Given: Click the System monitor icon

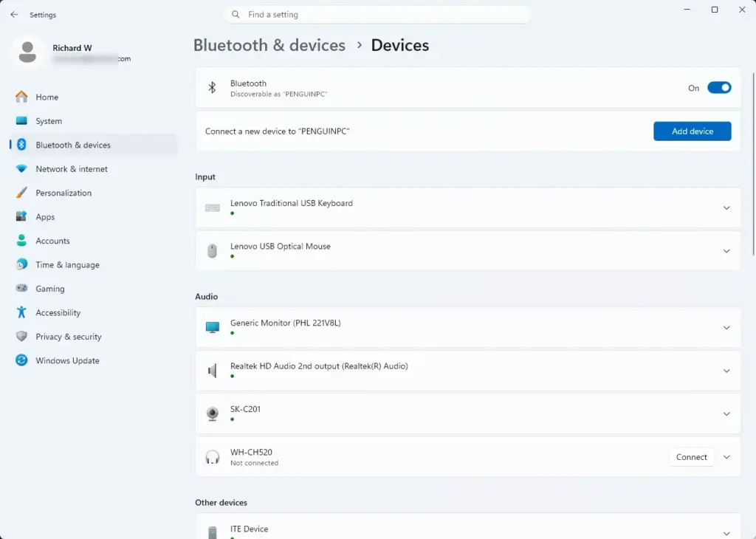Looking at the screenshot, I should coord(21,120).
